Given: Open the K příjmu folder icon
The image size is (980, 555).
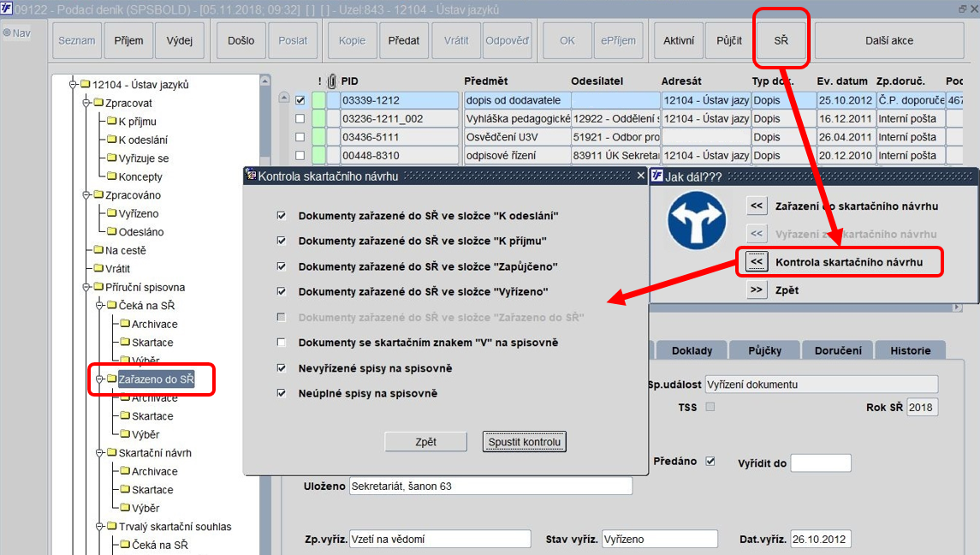Looking at the screenshot, I should 112,121.
